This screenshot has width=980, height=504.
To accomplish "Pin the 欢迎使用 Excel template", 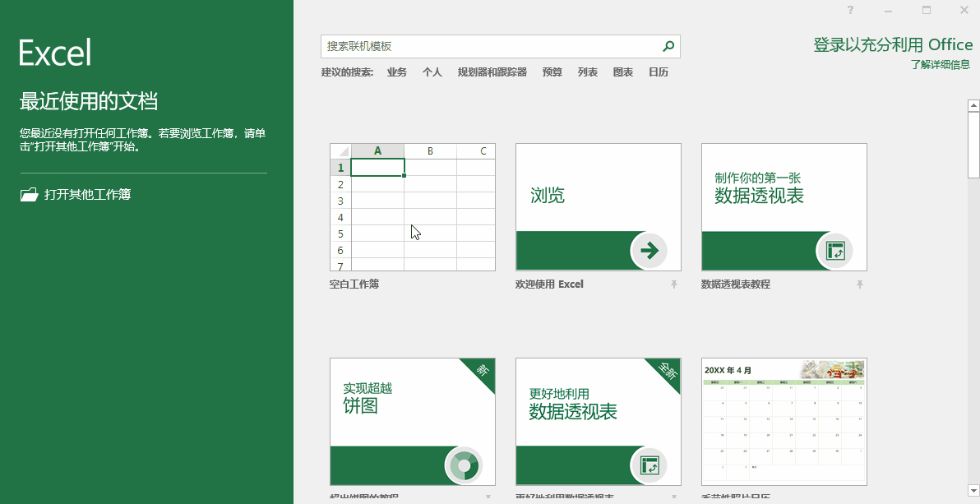I will pos(674,284).
